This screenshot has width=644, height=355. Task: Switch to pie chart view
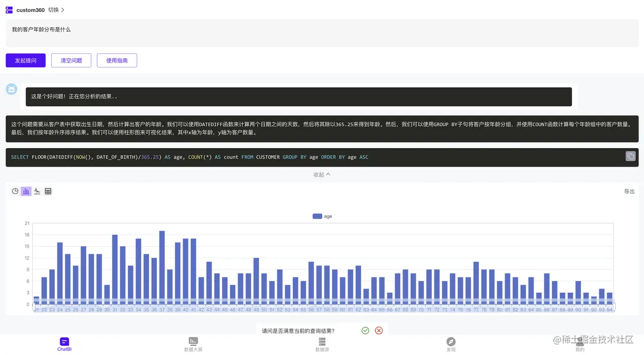pos(15,191)
